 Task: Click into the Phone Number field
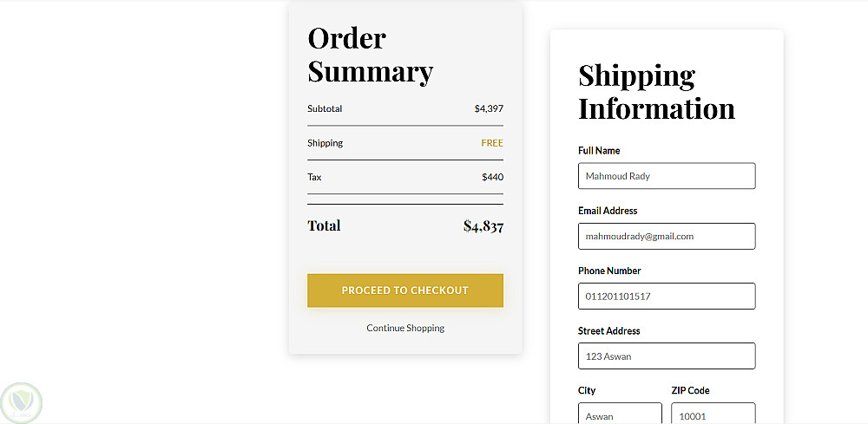coord(667,297)
